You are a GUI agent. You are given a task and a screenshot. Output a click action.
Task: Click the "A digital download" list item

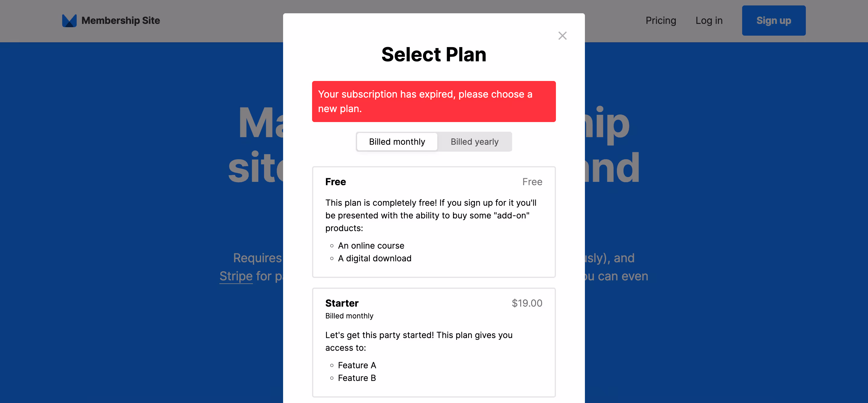[x=374, y=258]
